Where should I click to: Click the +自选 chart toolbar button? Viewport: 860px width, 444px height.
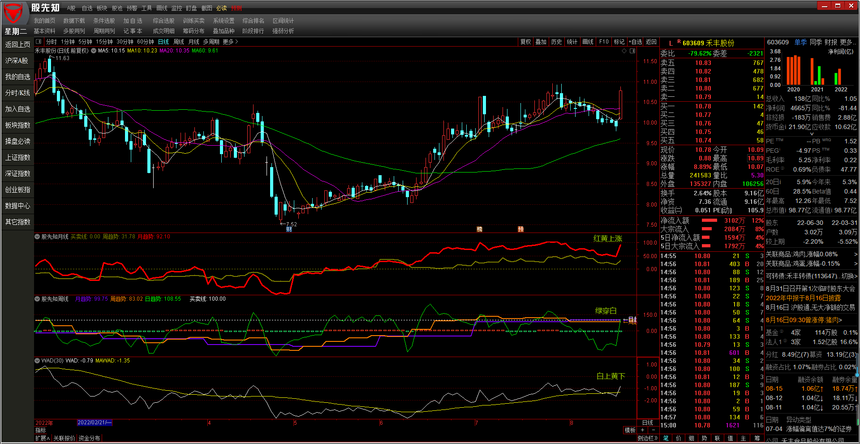click(x=635, y=42)
